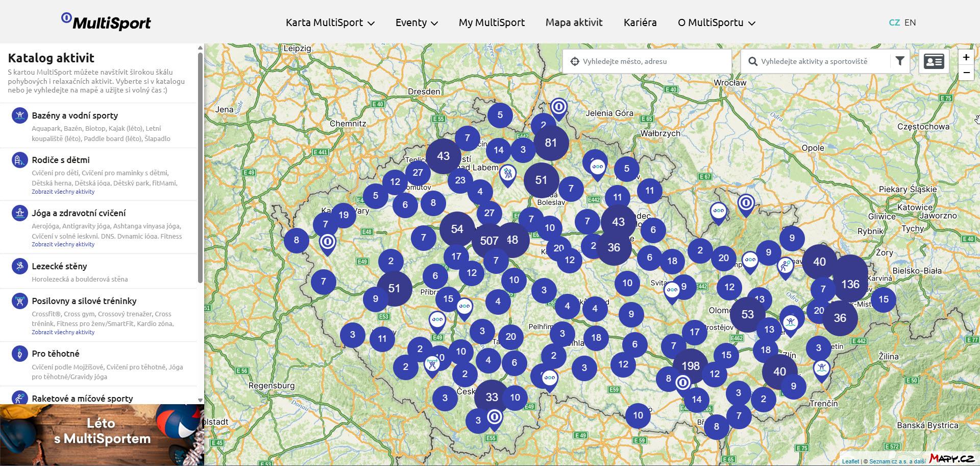Switch language to CZ
This screenshot has height=466, width=980.
894,22
